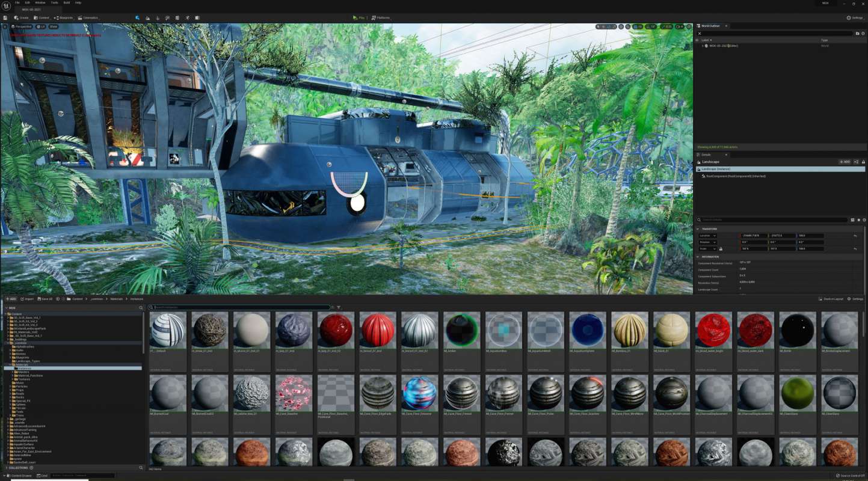Reset Location to default arrow
This screenshot has width=868, height=481.
[855, 236]
